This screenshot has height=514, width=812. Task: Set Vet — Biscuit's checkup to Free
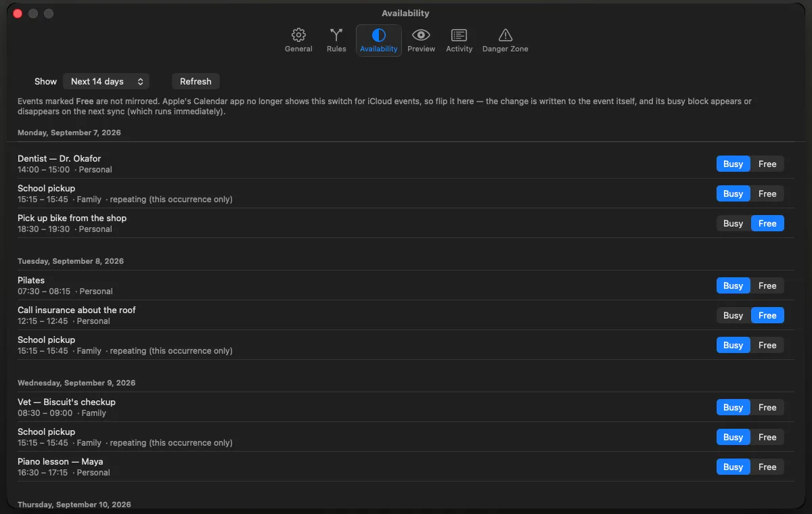(x=767, y=407)
